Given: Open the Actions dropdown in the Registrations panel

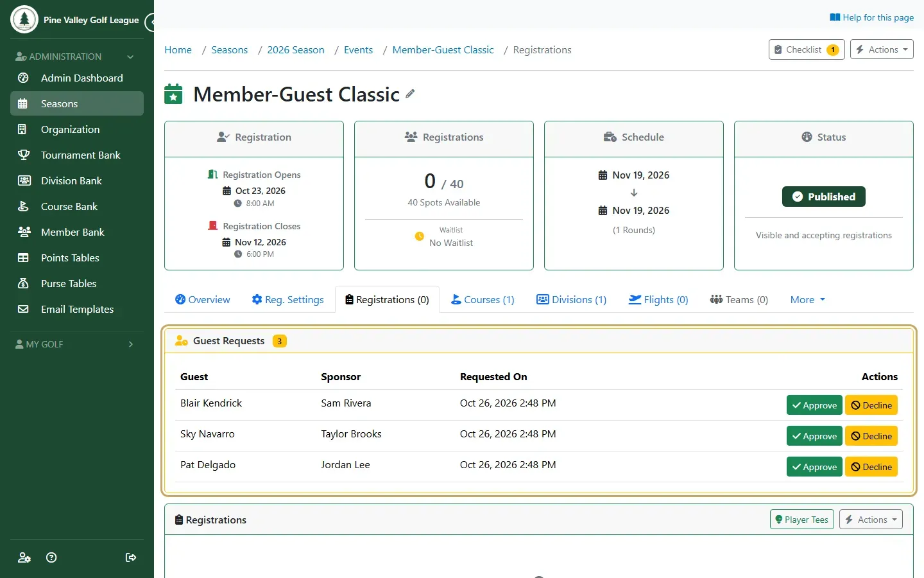Looking at the screenshot, I should (x=871, y=520).
